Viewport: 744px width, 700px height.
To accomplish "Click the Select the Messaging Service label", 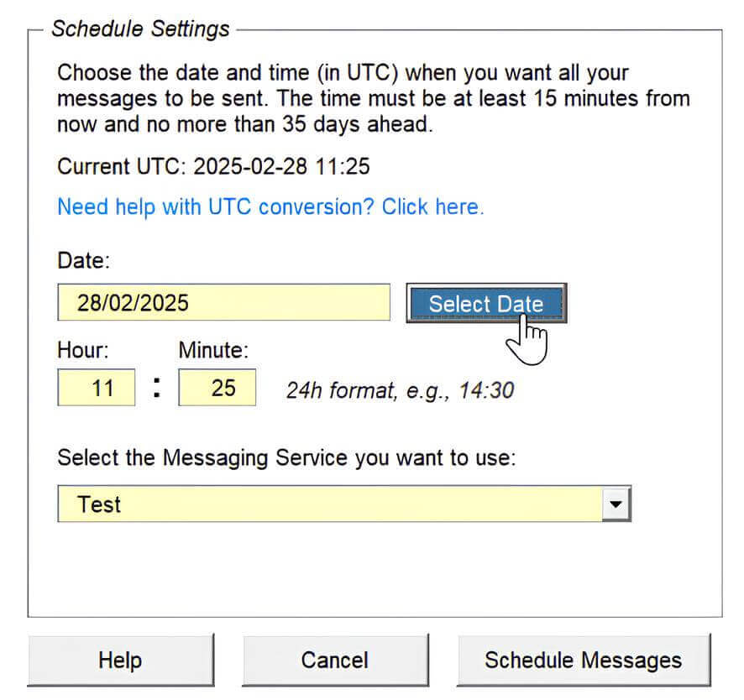I will (x=286, y=458).
